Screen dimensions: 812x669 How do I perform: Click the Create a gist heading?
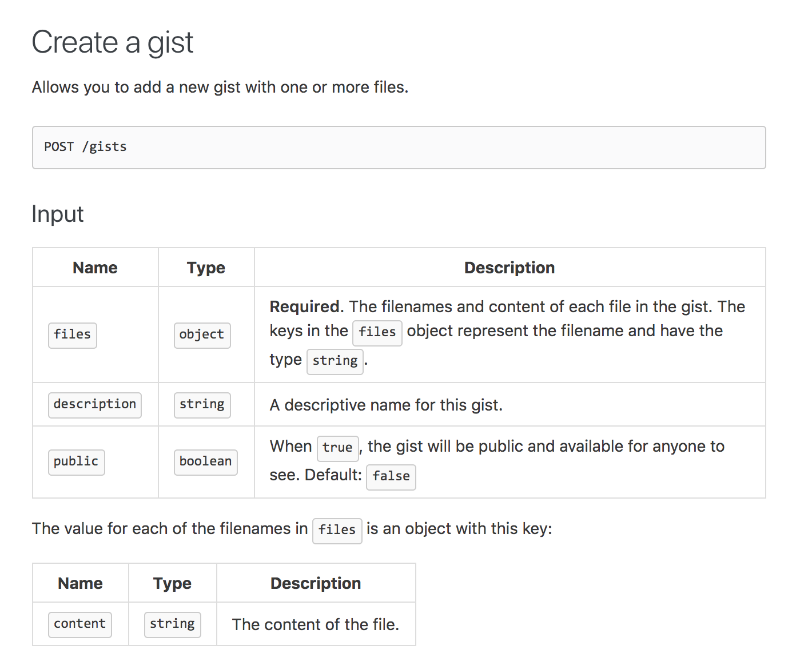pyautogui.click(x=113, y=42)
